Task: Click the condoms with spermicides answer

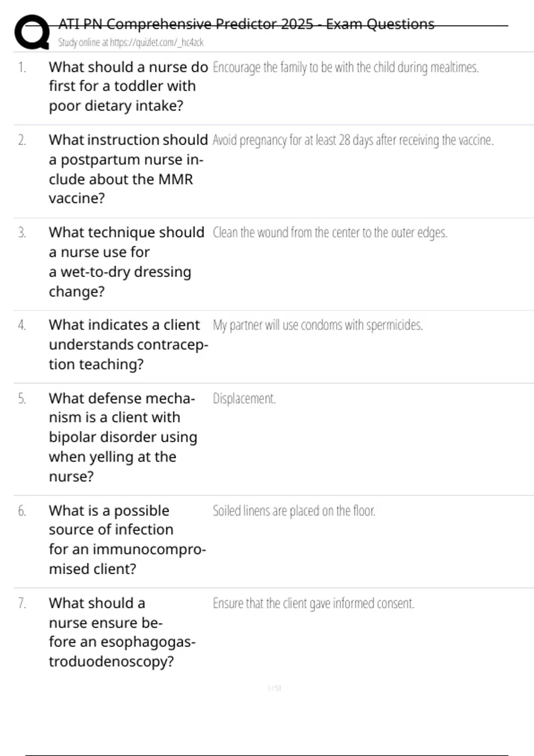Action: point(317,325)
